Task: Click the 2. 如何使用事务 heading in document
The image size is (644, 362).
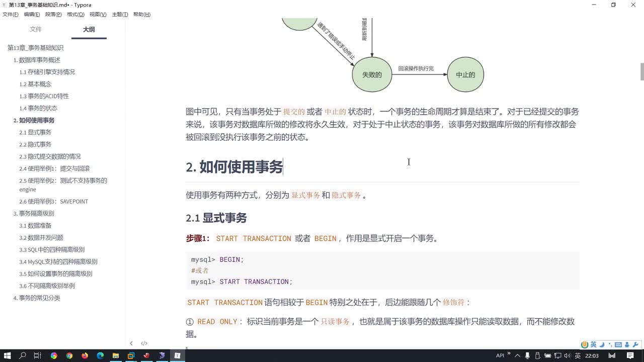Action: [234, 167]
